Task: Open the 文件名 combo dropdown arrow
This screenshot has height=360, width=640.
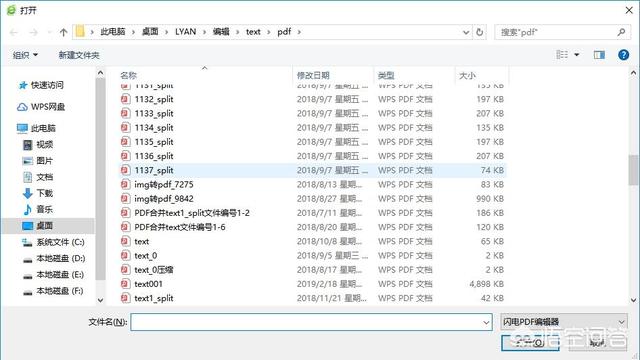Action: tap(486, 322)
